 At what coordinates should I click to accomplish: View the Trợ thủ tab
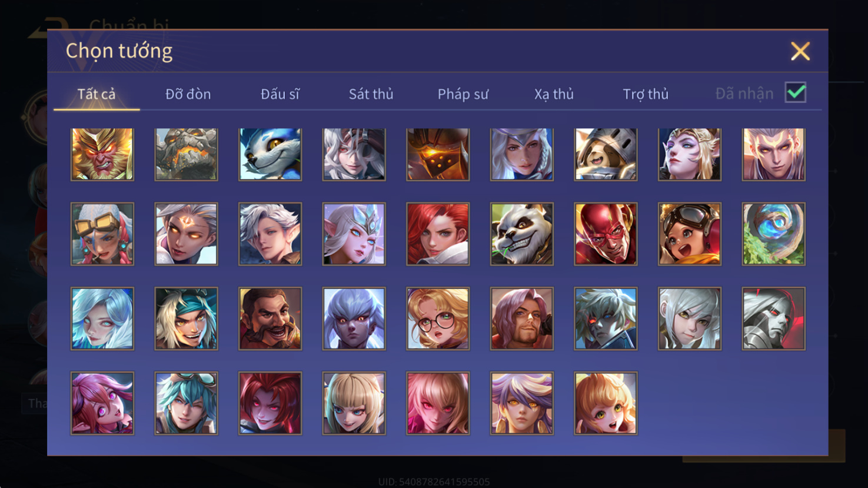coord(646,94)
